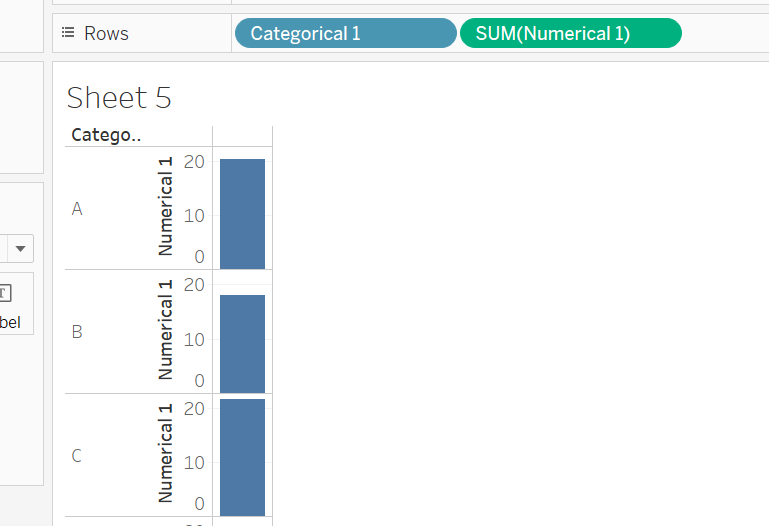Click row header label A

(77, 209)
